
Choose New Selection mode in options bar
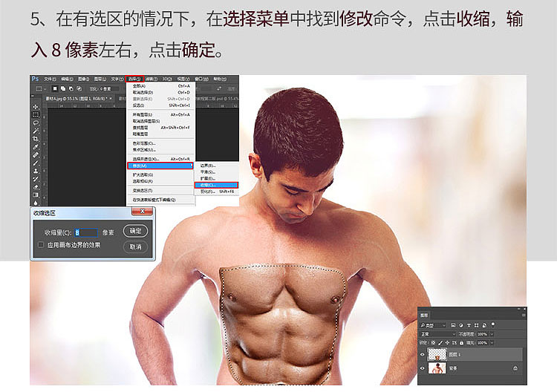55,89
